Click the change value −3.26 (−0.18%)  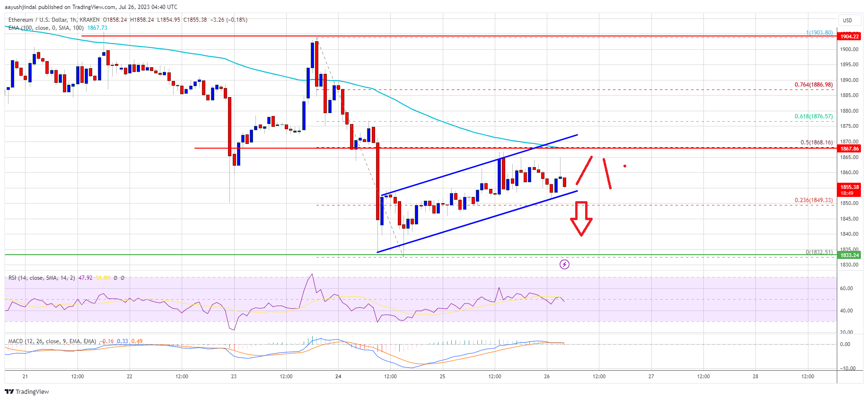pyautogui.click(x=229, y=20)
